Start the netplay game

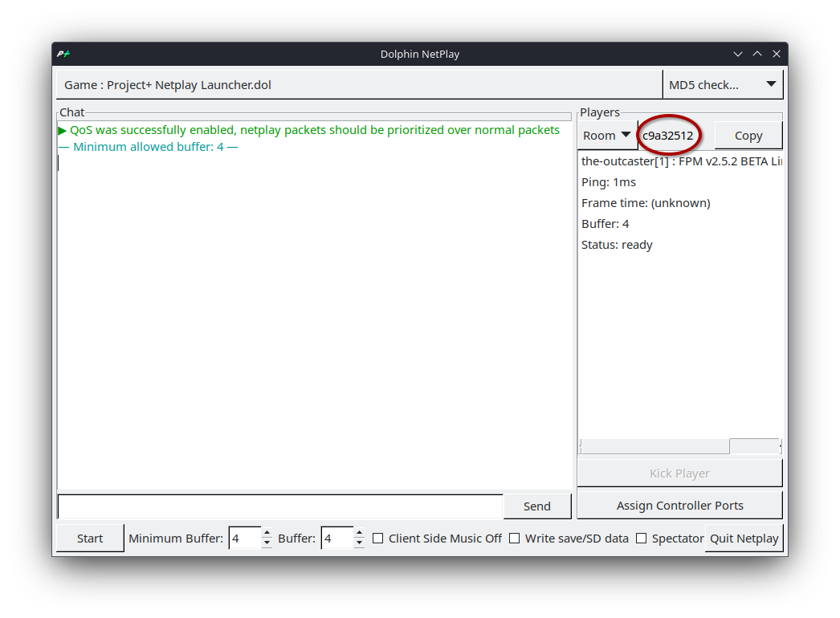click(x=89, y=539)
